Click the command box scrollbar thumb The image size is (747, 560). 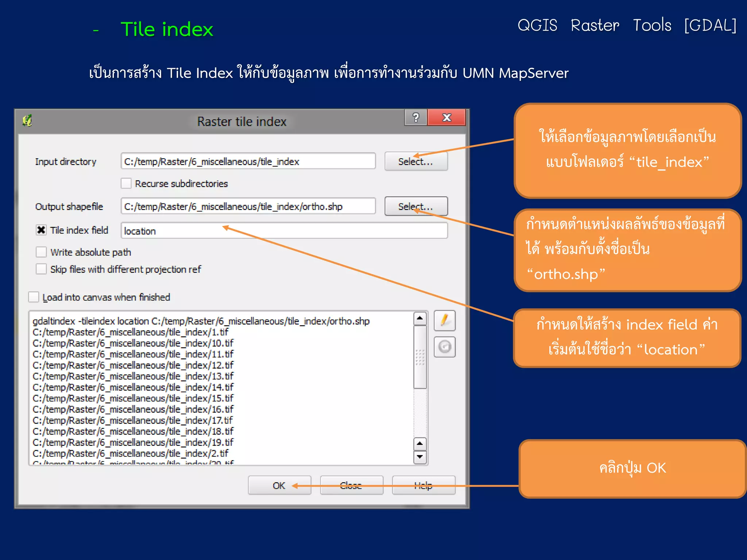coord(420,357)
